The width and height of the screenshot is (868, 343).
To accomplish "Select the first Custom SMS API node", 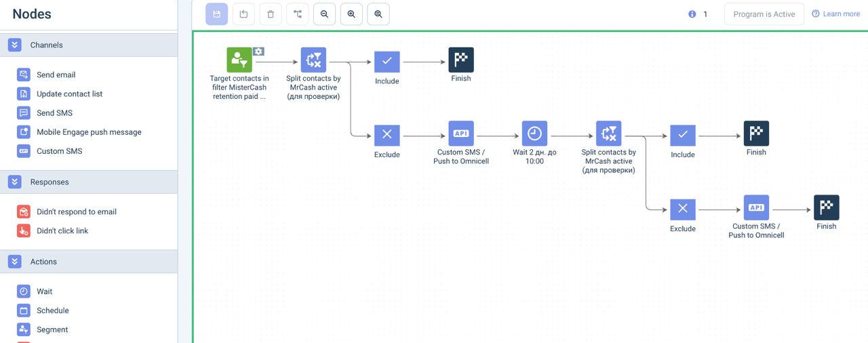I will [x=461, y=134].
